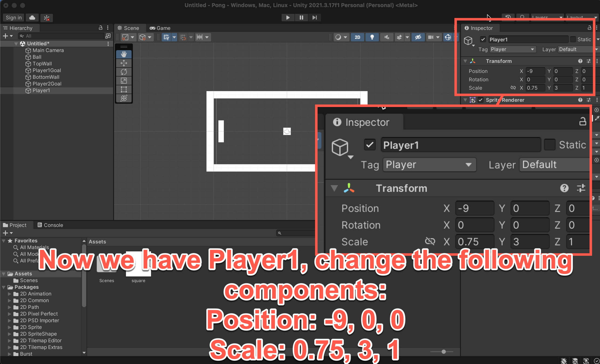Viewport: 600px width, 364px height.
Task: Click the Play button
Action: [x=288, y=18]
